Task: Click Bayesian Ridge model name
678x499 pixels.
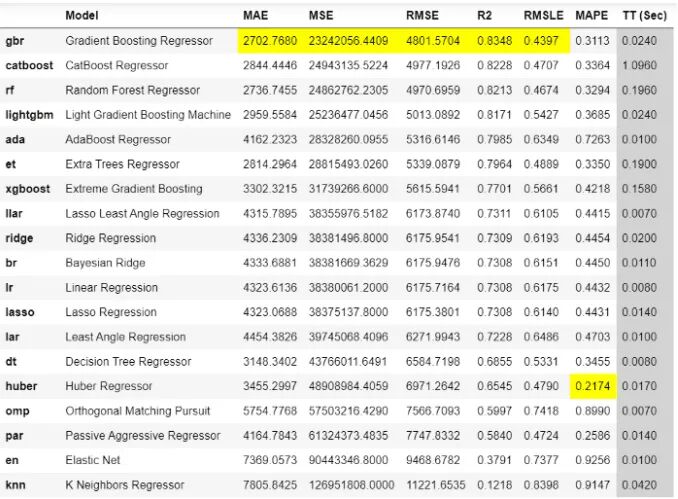Action: click(105, 263)
